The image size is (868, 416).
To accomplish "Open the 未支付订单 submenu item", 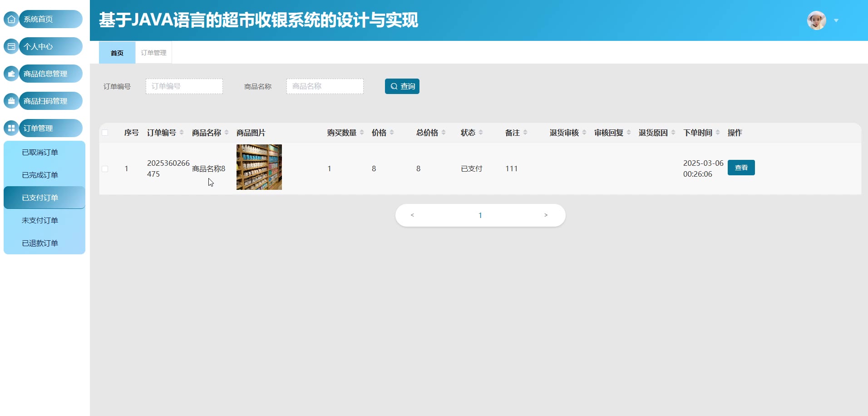I will (x=40, y=220).
